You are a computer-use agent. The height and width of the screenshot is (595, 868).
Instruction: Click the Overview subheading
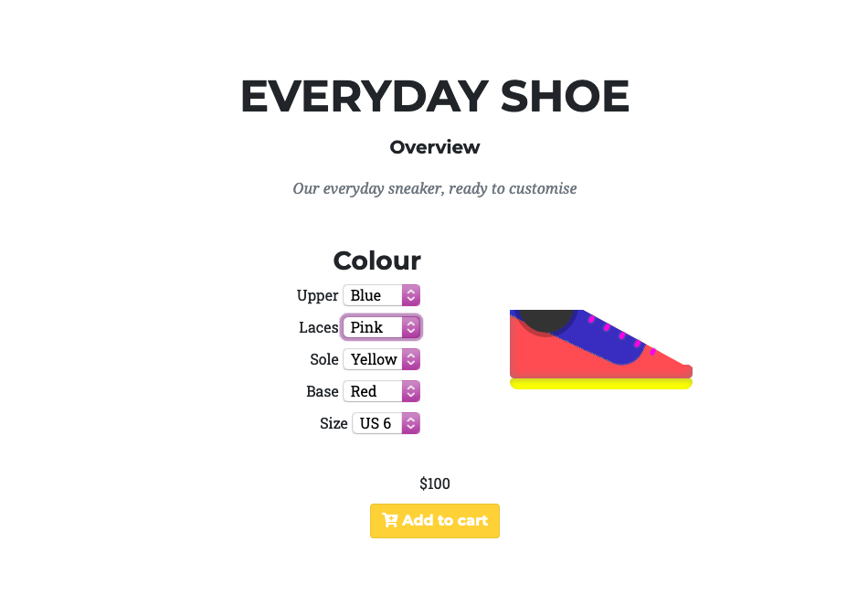435,147
